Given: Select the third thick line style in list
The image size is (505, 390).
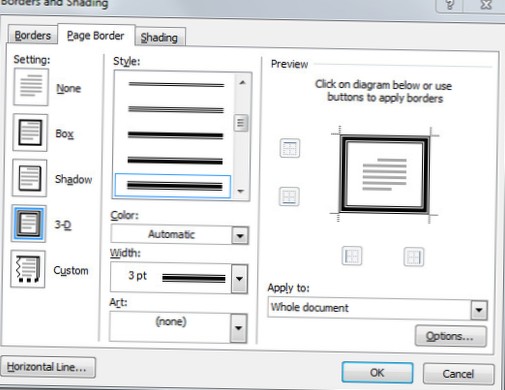Looking at the screenshot, I should tap(175, 135).
